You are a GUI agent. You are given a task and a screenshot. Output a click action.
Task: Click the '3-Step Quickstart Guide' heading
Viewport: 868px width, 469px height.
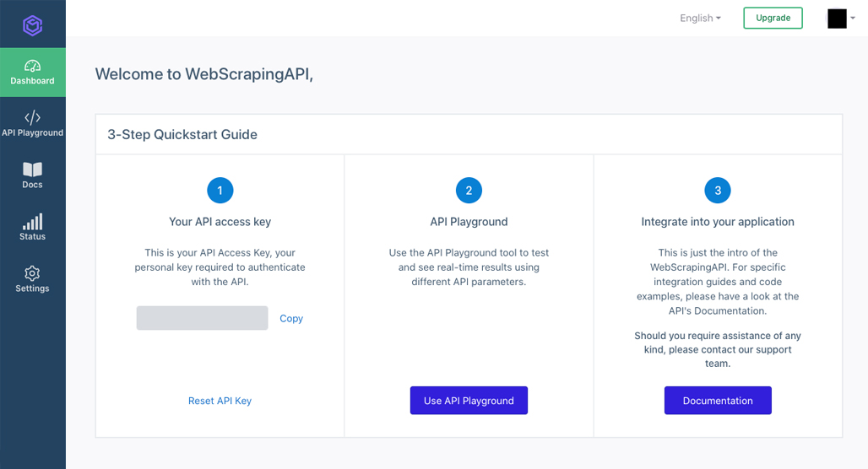182,134
